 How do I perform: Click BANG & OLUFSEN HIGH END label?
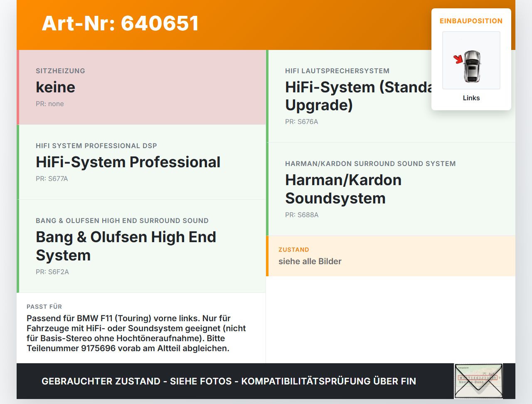[122, 221]
